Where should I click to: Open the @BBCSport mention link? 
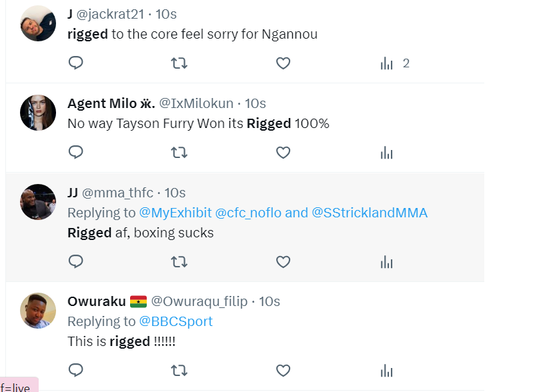point(176,321)
